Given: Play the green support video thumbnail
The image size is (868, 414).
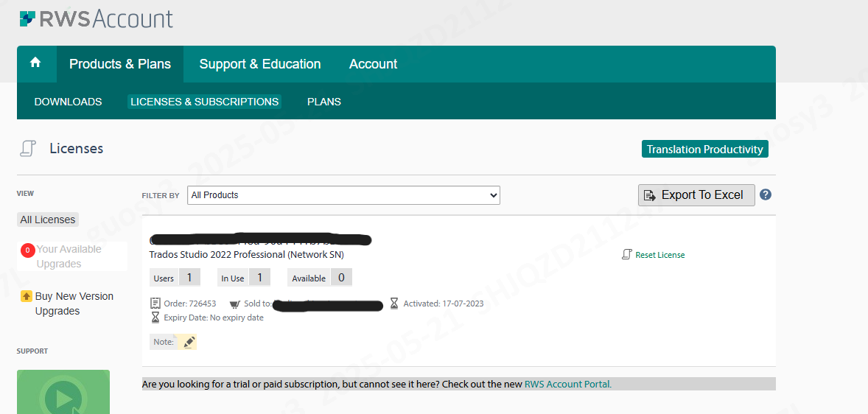Looking at the screenshot, I should [x=63, y=392].
